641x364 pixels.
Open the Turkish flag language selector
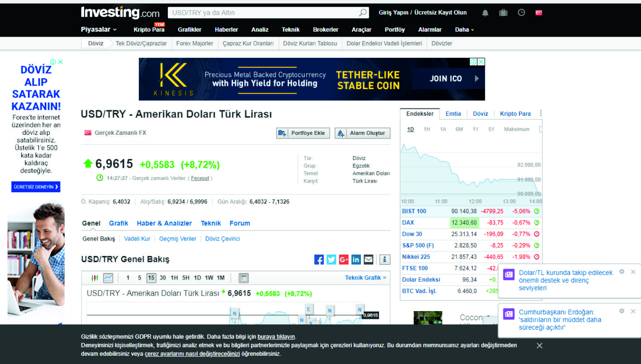point(539,13)
